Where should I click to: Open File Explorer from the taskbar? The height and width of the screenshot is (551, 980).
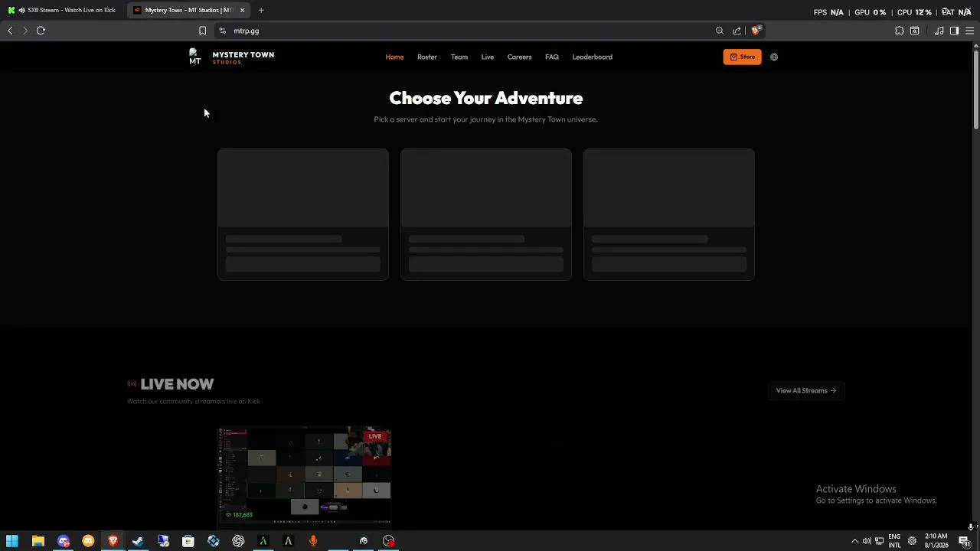pyautogui.click(x=38, y=541)
